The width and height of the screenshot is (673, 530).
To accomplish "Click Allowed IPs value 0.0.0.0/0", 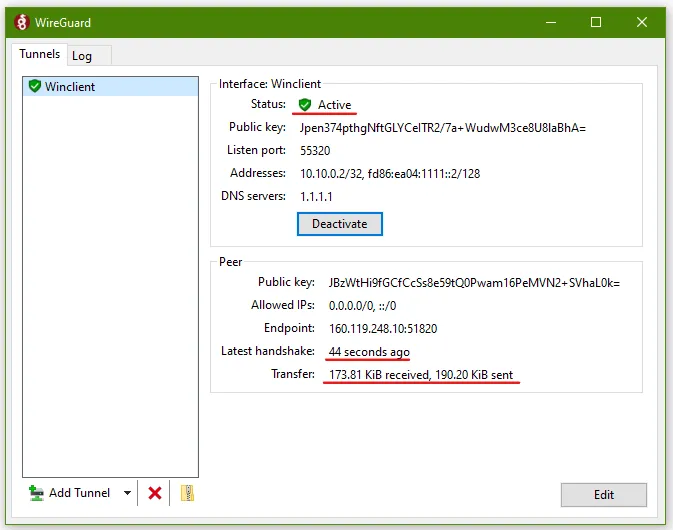I will click(352, 306).
